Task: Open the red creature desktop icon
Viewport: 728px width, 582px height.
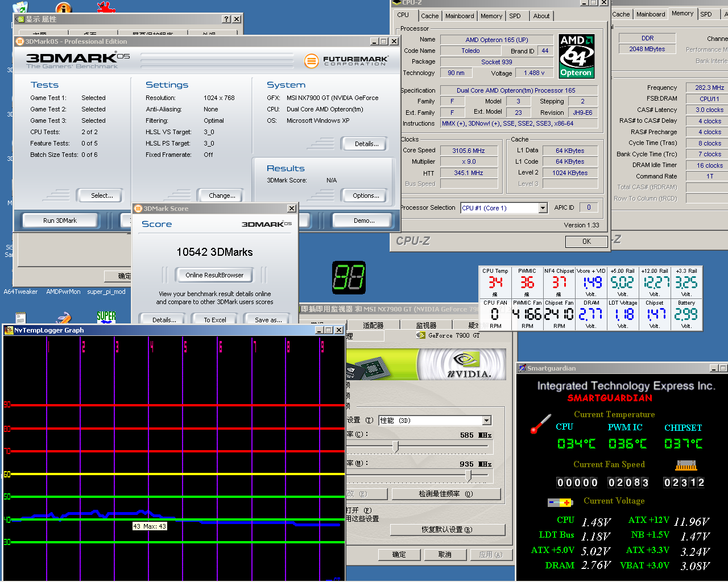Action: (x=106, y=7)
